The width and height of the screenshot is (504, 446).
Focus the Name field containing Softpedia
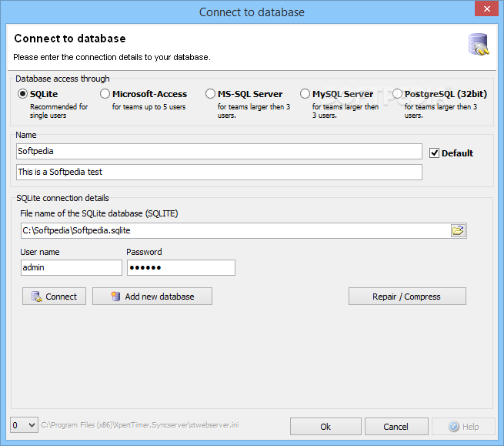coord(219,151)
